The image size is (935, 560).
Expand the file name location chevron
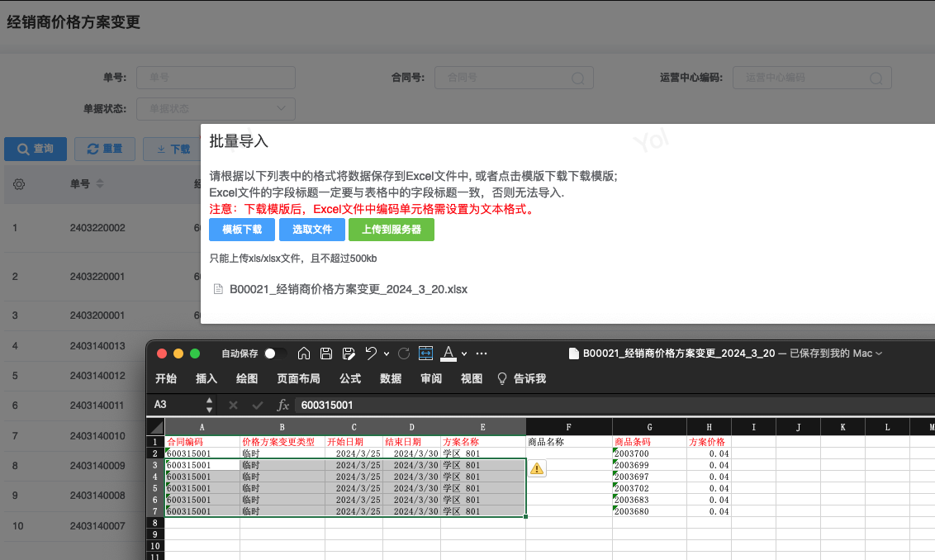pos(878,354)
